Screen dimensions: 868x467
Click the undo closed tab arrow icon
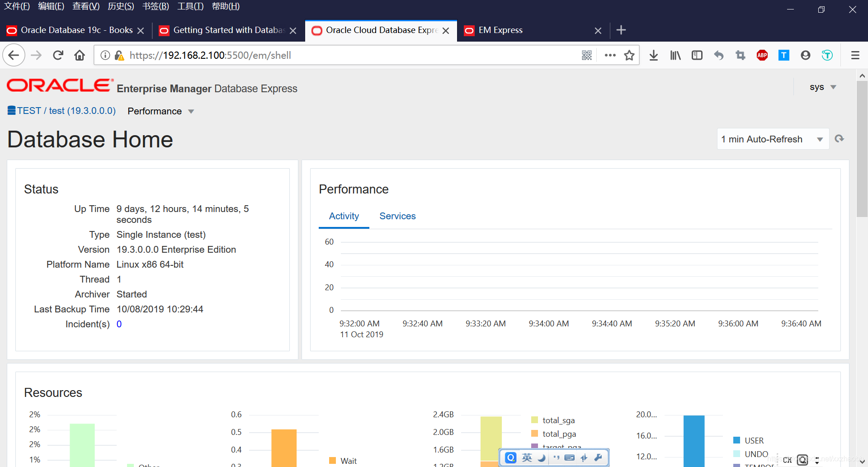tap(719, 55)
